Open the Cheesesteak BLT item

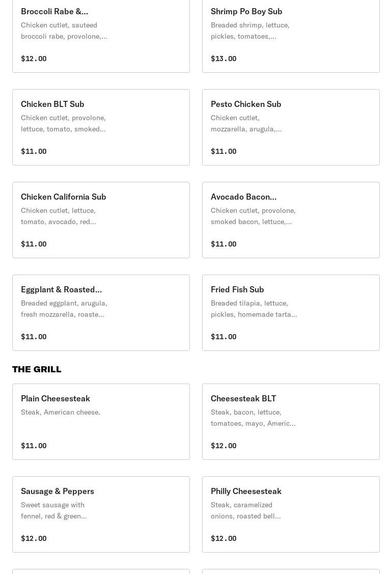point(291,422)
